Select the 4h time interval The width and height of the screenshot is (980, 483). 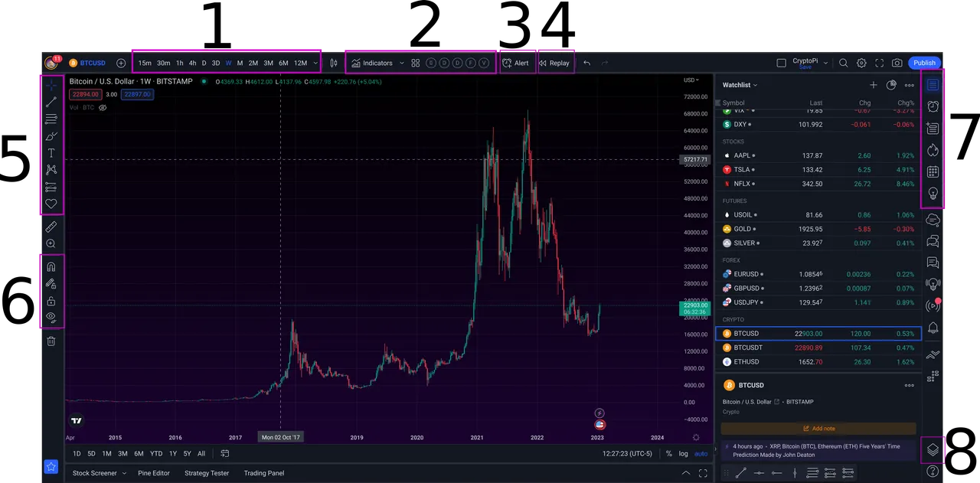tap(192, 63)
